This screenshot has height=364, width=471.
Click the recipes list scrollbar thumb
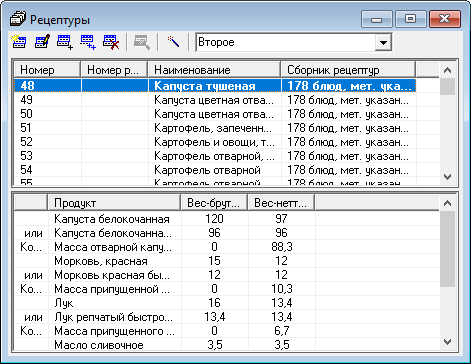[x=447, y=87]
